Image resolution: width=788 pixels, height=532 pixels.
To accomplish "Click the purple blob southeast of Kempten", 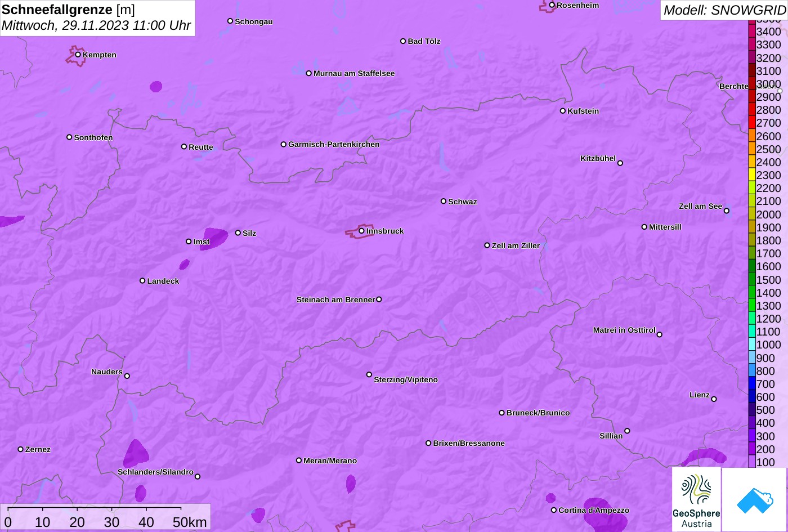I will click(x=156, y=87).
